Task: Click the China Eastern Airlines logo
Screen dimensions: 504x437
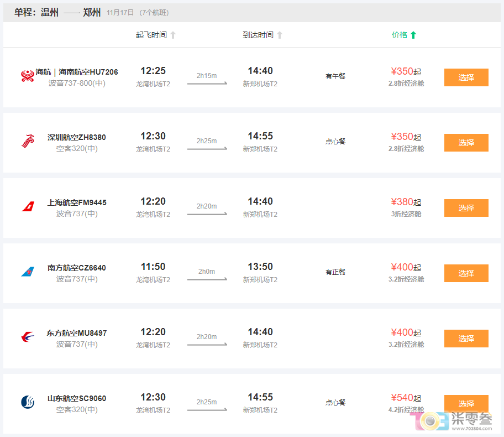Action: click(28, 337)
